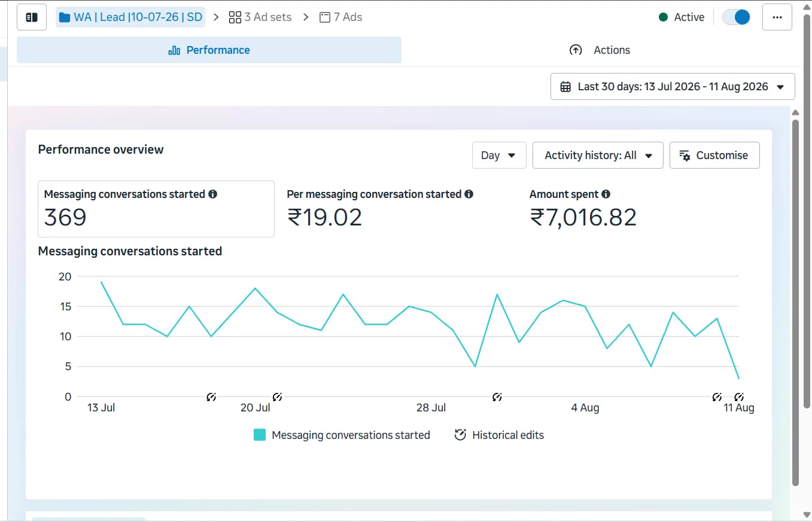Screen dimensions: 812x522
Task: Select the Messaging conversations started metric card
Action: pyautogui.click(x=156, y=209)
